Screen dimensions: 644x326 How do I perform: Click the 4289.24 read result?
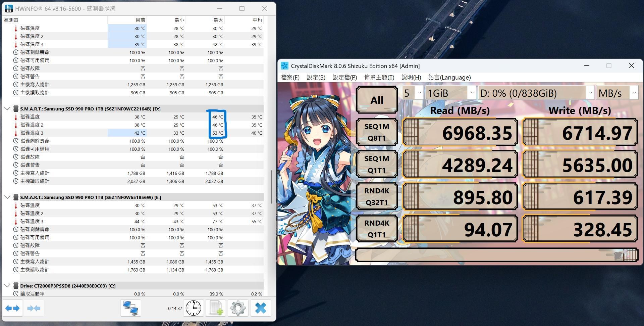(x=460, y=165)
